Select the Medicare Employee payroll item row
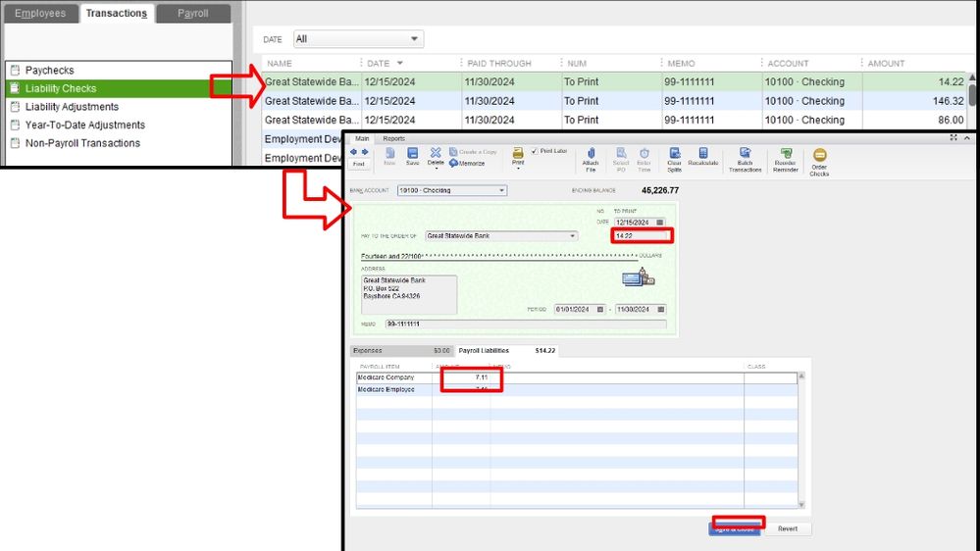 tap(576, 389)
